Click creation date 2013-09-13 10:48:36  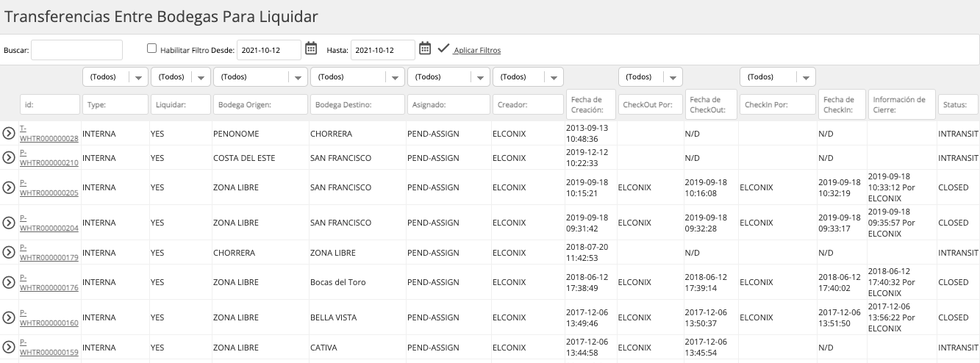tap(587, 134)
